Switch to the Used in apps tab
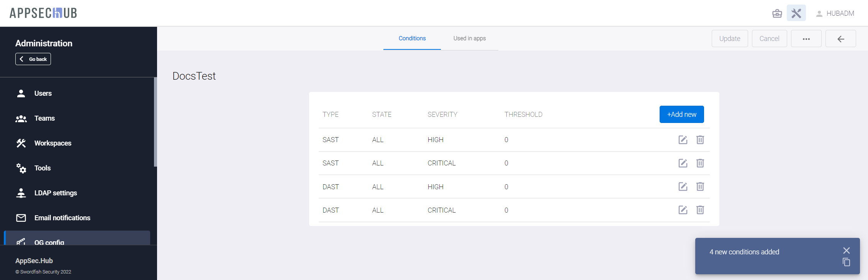This screenshot has height=280, width=868. click(x=469, y=38)
